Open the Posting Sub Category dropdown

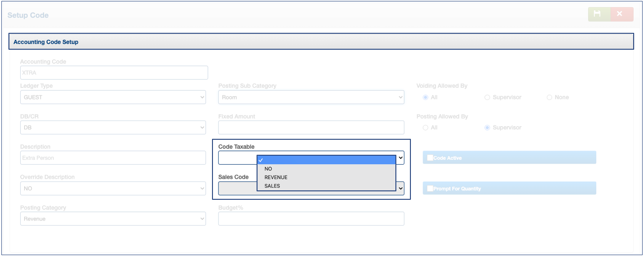(311, 97)
